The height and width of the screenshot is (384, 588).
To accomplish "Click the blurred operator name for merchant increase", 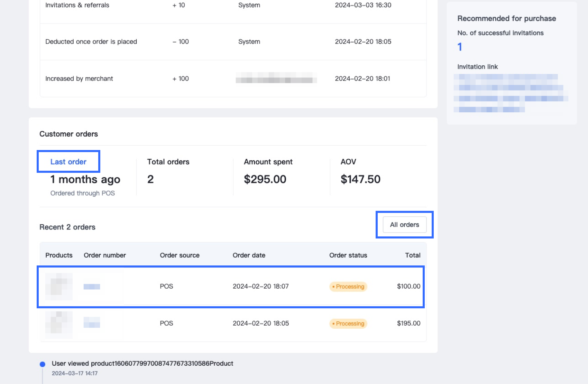I will [276, 78].
